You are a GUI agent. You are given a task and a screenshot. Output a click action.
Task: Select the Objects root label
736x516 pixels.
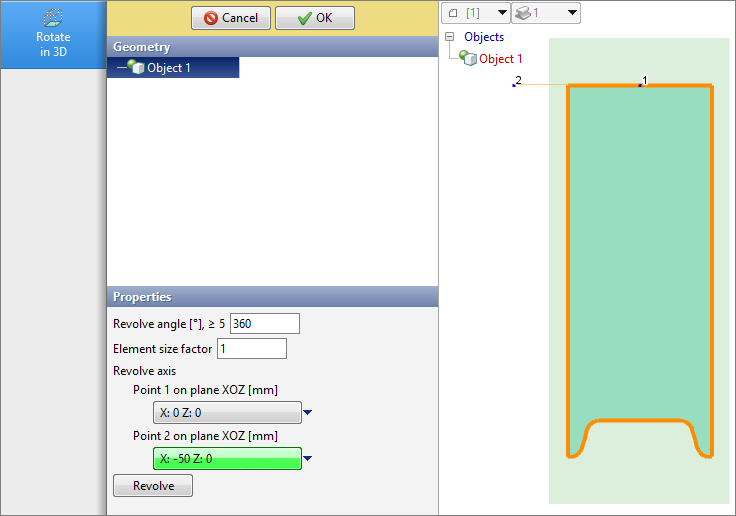(484, 37)
